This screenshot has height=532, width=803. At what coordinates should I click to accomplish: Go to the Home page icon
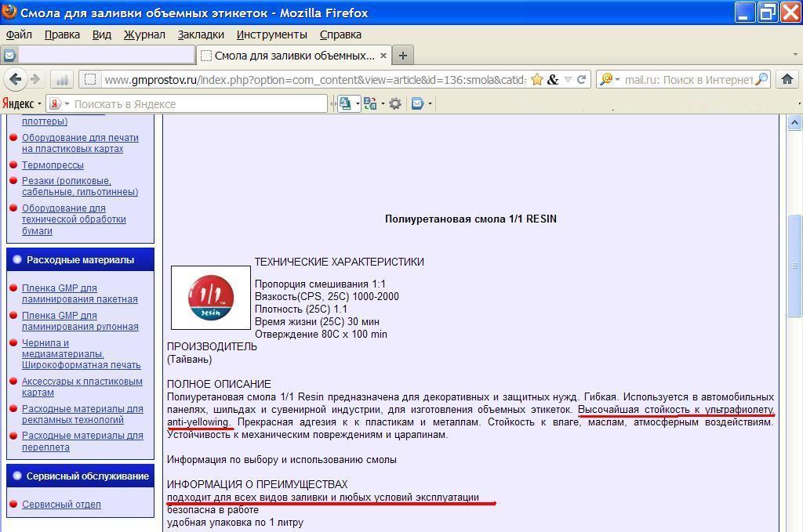tap(787, 79)
